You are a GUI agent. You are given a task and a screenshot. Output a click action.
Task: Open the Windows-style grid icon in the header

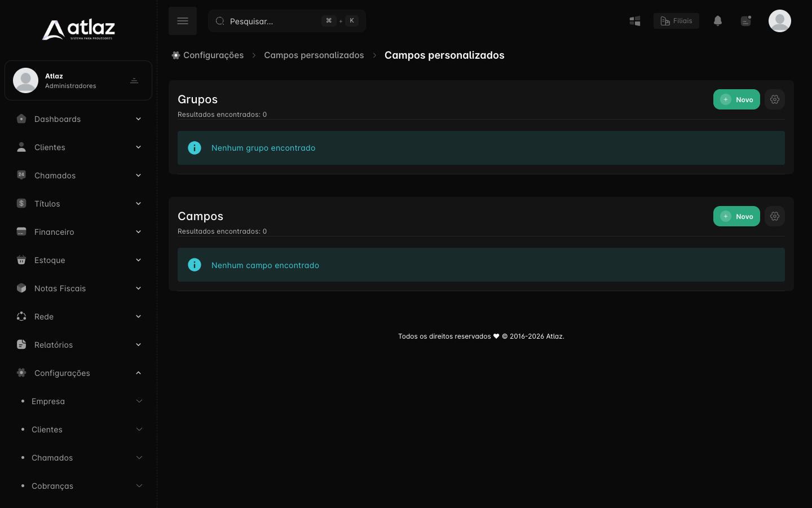tap(635, 21)
